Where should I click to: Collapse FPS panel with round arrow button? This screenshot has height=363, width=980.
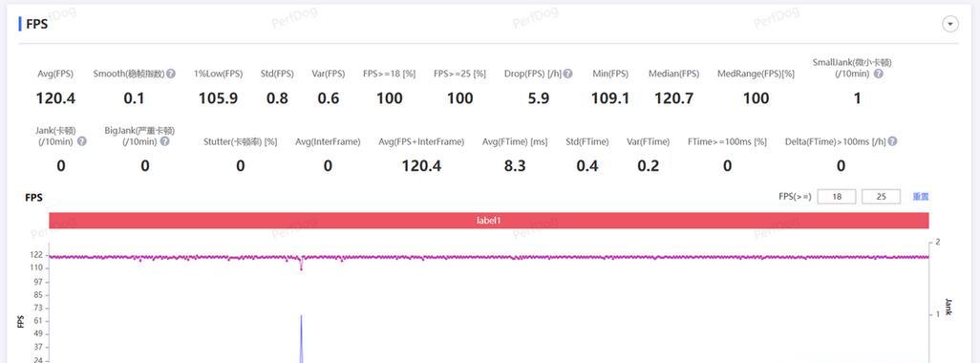pos(950,25)
